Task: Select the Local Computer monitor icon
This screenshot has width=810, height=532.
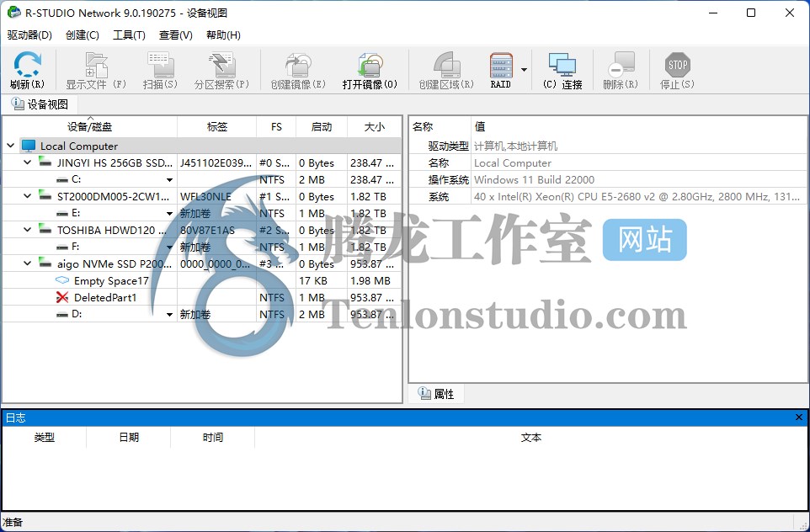Action: pyautogui.click(x=29, y=146)
